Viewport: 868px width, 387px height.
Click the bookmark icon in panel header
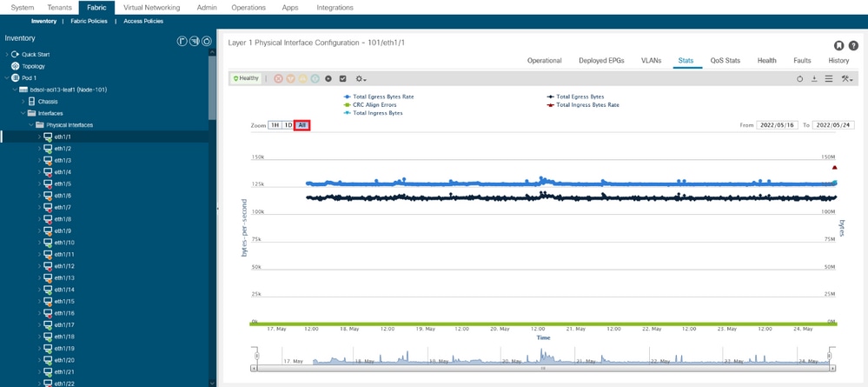coord(838,45)
